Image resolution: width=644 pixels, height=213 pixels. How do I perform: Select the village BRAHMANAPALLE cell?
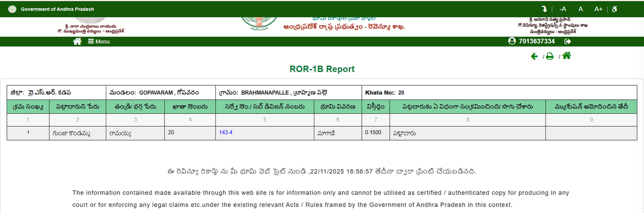(289, 93)
